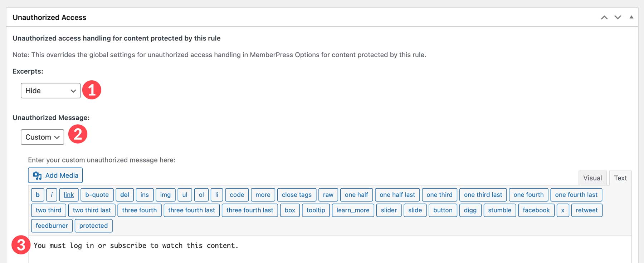This screenshot has width=644, height=263.
Task: Move Unauthorized Access panel up
Action: pos(604,18)
